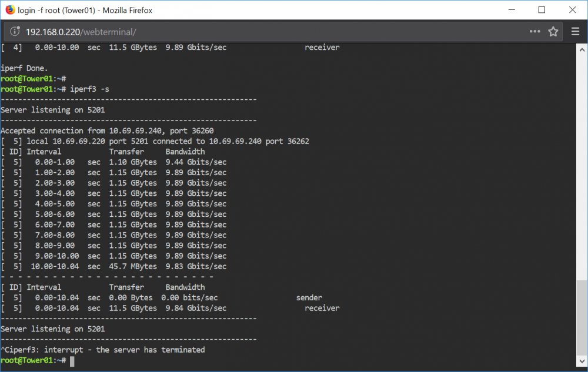
Task: Click the '2.00-3.00' interval row
Action: tap(113, 183)
